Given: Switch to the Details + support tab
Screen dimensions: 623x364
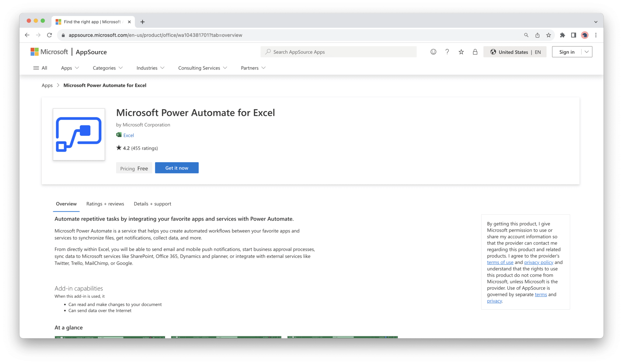Looking at the screenshot, I should [152, 204].
